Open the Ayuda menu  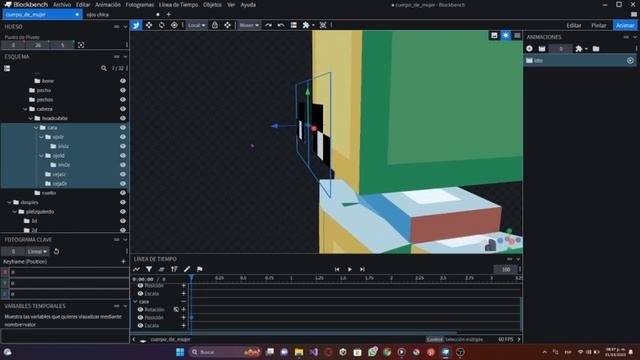pos(248,5)
